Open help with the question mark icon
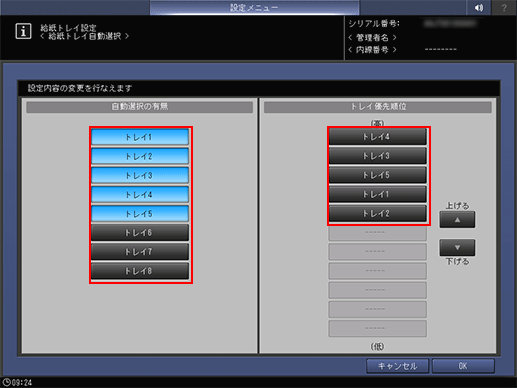This screenshot has width=517, height=388. tap(504, 7)
